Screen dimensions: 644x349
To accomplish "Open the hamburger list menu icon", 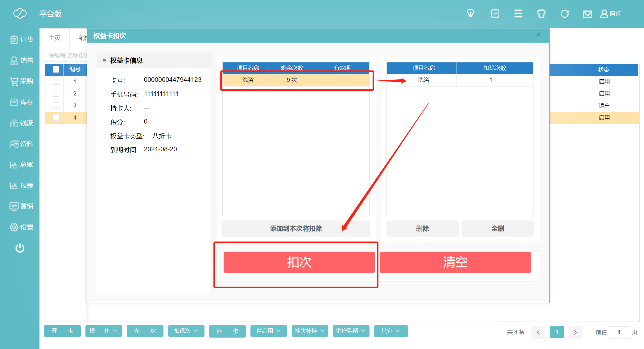I will pyautogui.click(x=518, y=14).
